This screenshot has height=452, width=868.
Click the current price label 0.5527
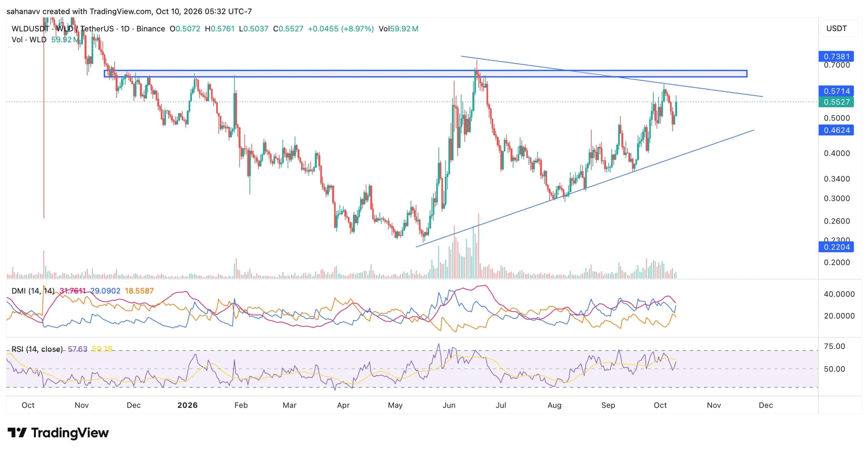pos(836,102)
